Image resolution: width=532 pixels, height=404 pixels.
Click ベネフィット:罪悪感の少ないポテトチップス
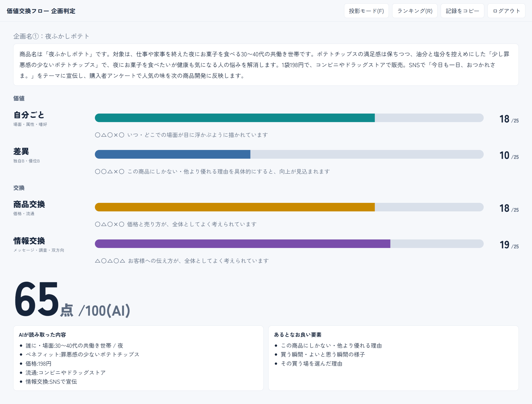pos(83,355)
